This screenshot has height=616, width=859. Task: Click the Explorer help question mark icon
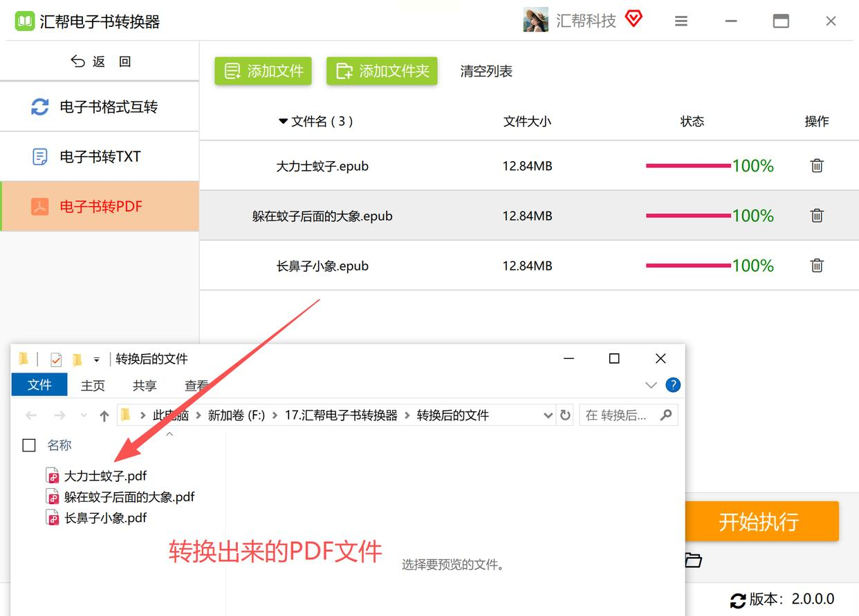click(672, 385)
